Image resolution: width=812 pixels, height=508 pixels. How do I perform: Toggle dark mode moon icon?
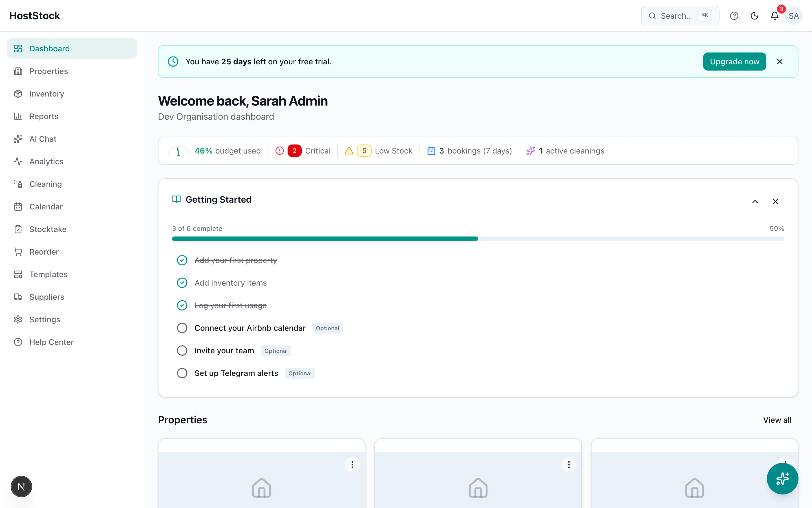click(x=754, y=16)
